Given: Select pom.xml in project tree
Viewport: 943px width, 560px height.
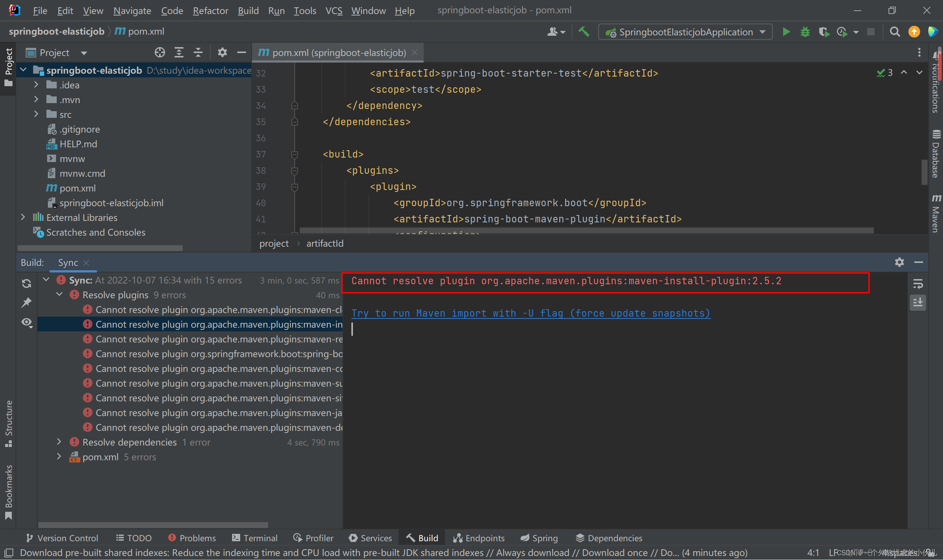Looking at the screenshot, I should [x=77, y=188].
